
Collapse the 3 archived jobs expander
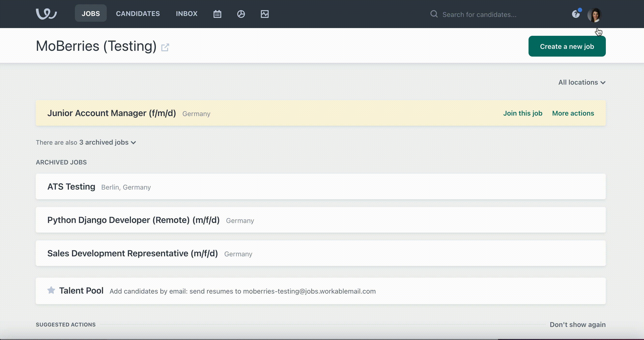(x=108, y=142)
